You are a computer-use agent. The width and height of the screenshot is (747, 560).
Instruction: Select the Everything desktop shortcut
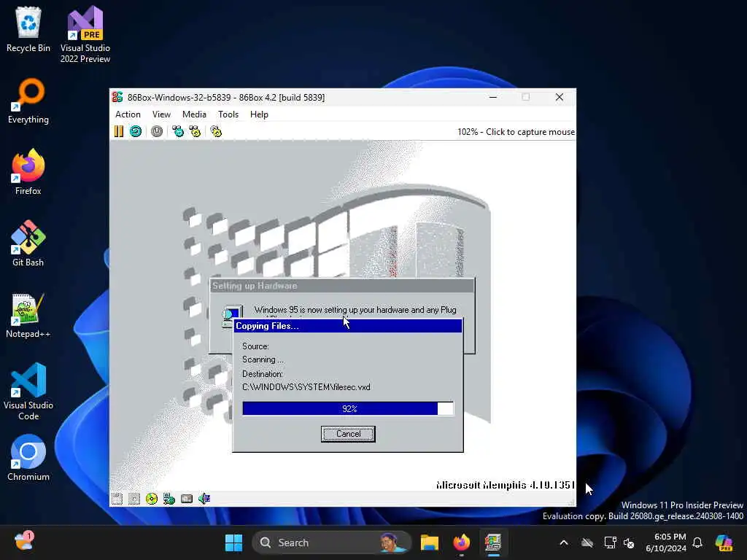(x=28, y=101)
